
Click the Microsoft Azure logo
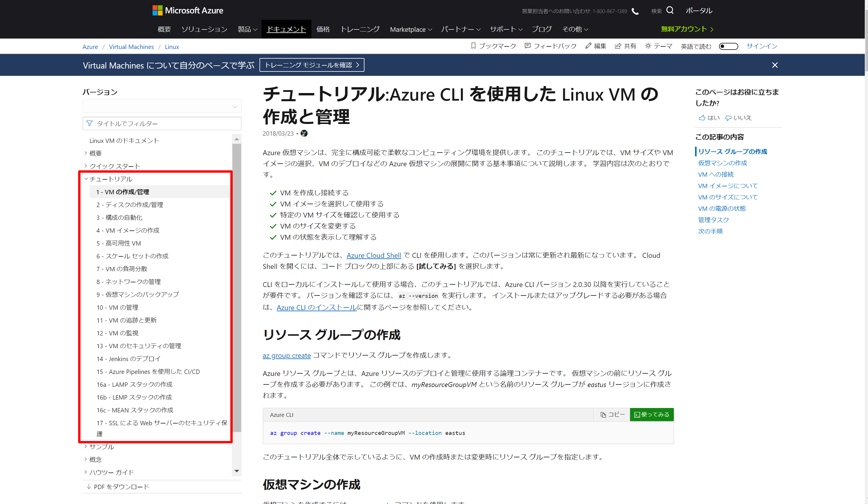pos(188,10)
